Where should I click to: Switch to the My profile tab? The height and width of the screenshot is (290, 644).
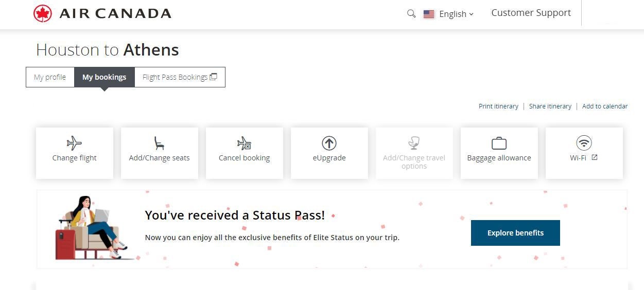(x=50, y=77)
